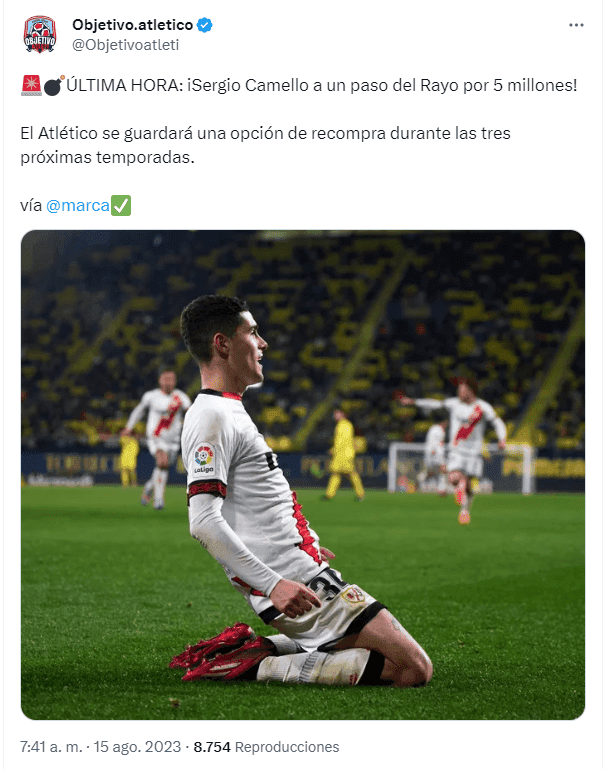Click the blurred teammate running on left
The image size is (603, 769).
point(158,438)
